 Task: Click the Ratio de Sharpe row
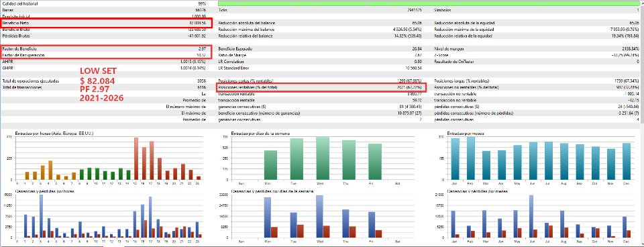[x=321, y=55]
